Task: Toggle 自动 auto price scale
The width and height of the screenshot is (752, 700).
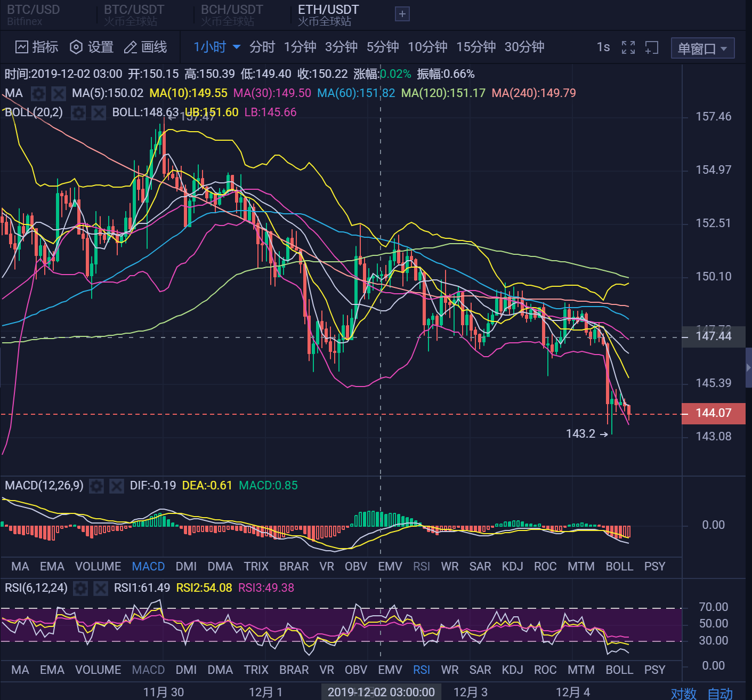Action: tap(721, 693)
